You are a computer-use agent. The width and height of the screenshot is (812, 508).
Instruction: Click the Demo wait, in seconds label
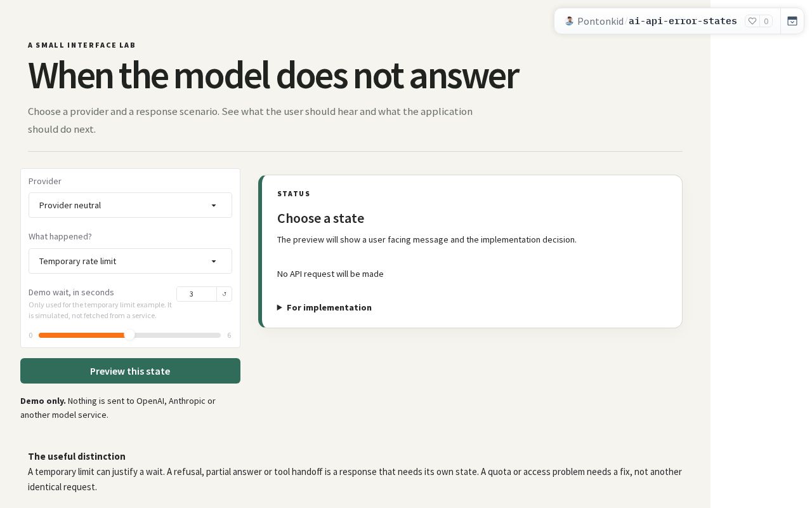[71, 292]
